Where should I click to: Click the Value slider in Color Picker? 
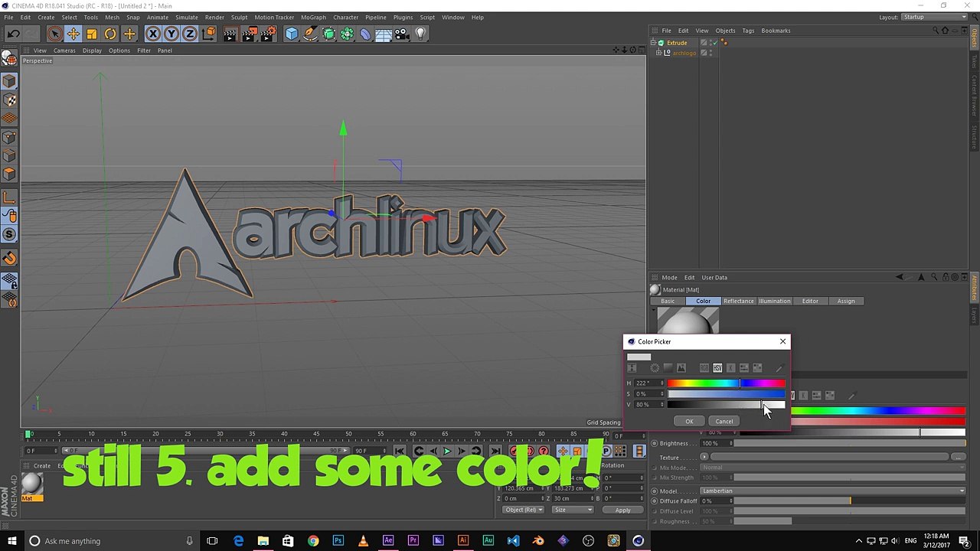(x=726, y=405)
